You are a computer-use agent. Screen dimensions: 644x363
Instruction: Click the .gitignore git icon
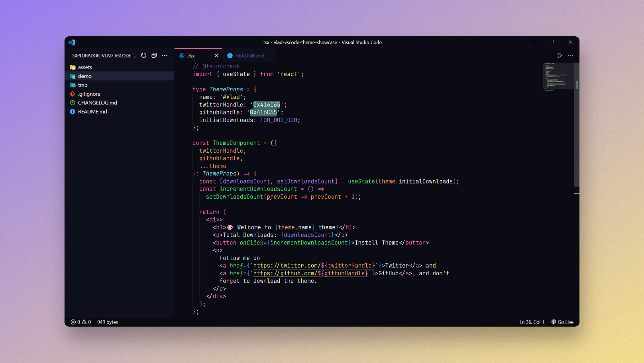pyautogui.click(x=73, y=94)
